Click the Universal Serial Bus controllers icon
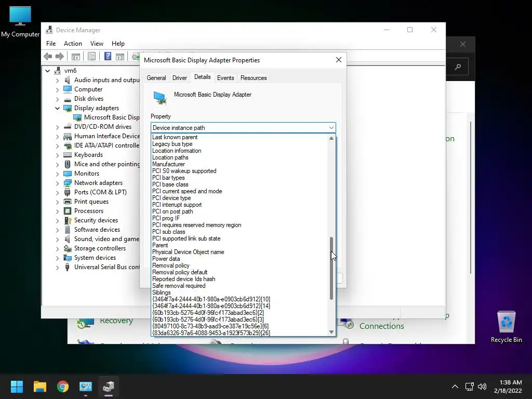This screenshot has height=399, width=532. [68, 267]
